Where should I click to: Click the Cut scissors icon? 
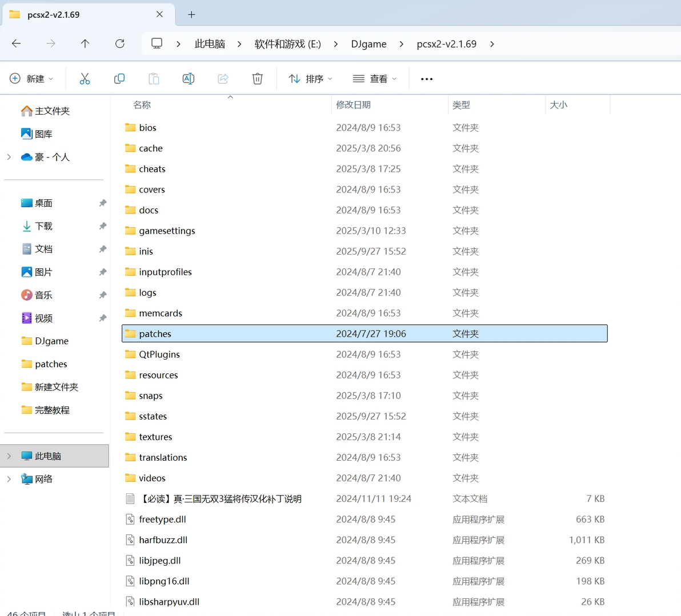pyautogui.click(x=85, y=79)
